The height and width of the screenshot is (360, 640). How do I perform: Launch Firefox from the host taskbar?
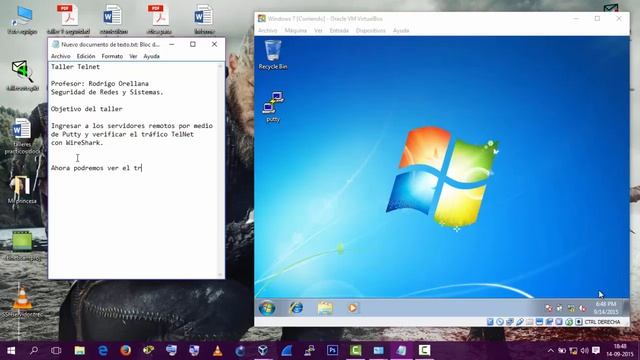tap(126, 351)
